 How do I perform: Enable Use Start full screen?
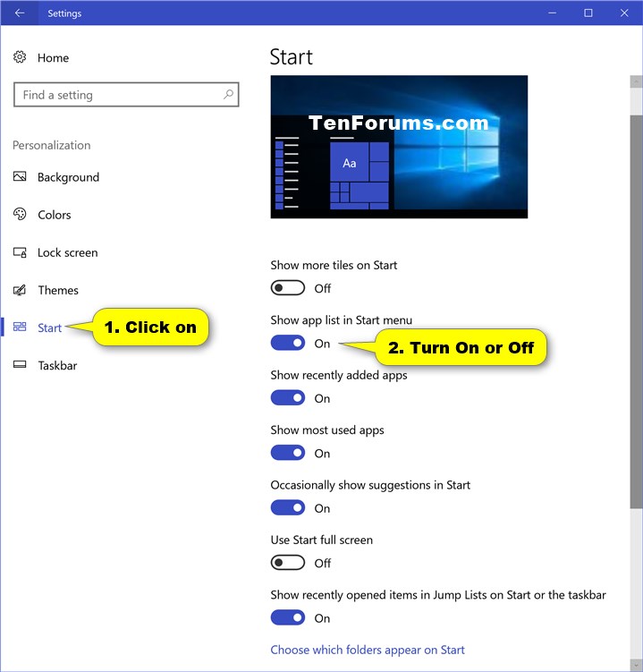(x=287, y=562)
